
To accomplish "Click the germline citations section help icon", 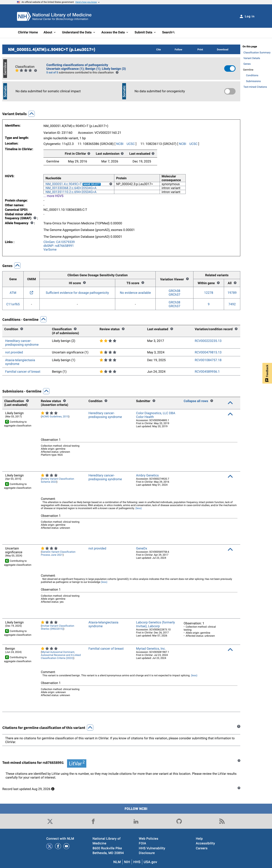I will point(239,726).
